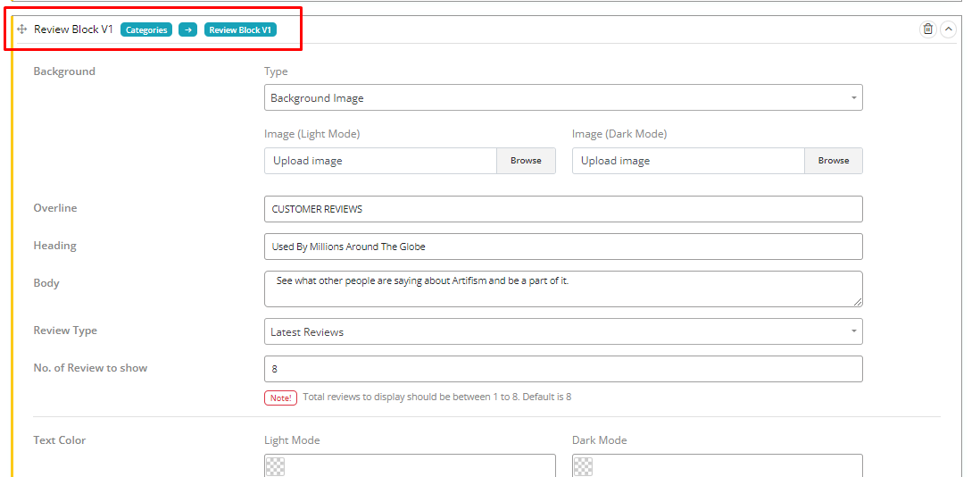
Task: Click the Dark Mode upload image field
Action: tap(688, 161)
